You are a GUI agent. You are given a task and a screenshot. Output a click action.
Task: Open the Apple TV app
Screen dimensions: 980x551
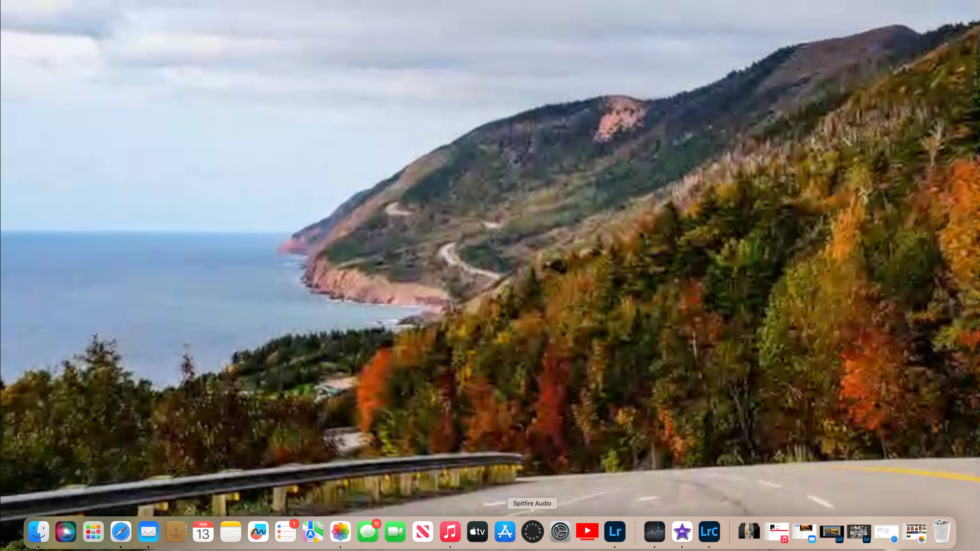477,531
